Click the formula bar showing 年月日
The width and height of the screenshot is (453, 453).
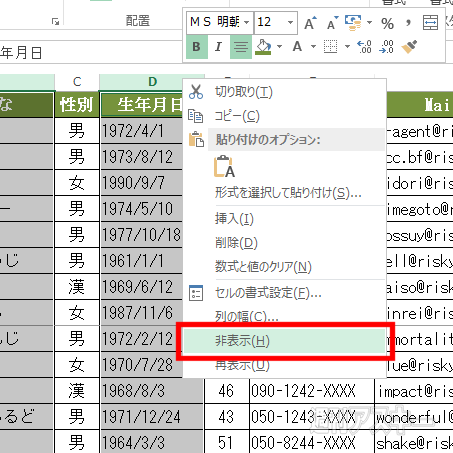pos(91,52)
